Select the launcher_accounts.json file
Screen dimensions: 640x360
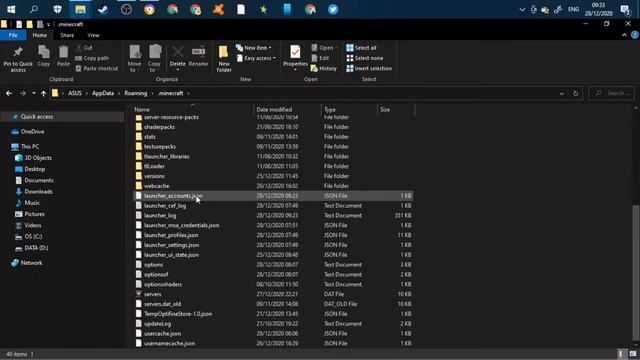pos(273,196)
